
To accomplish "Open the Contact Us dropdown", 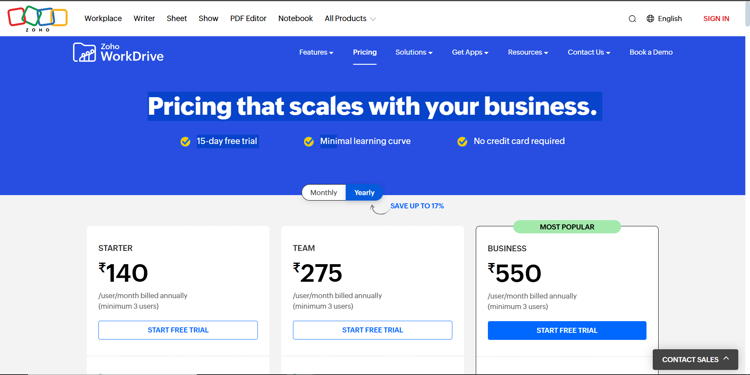I will click(589, 53).
